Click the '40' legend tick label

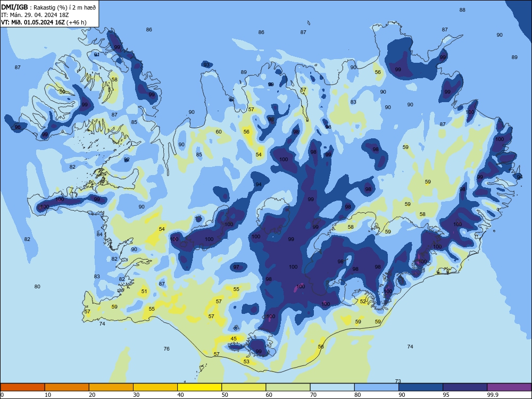180,395
